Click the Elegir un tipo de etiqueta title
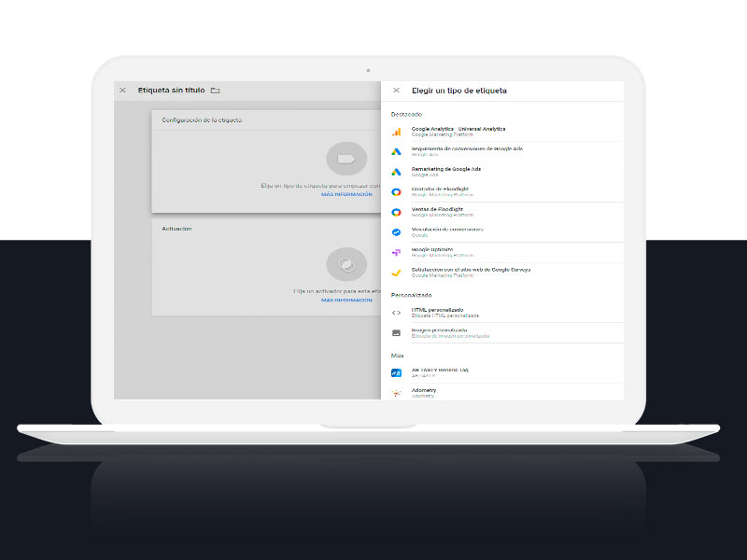 (459, 91)
